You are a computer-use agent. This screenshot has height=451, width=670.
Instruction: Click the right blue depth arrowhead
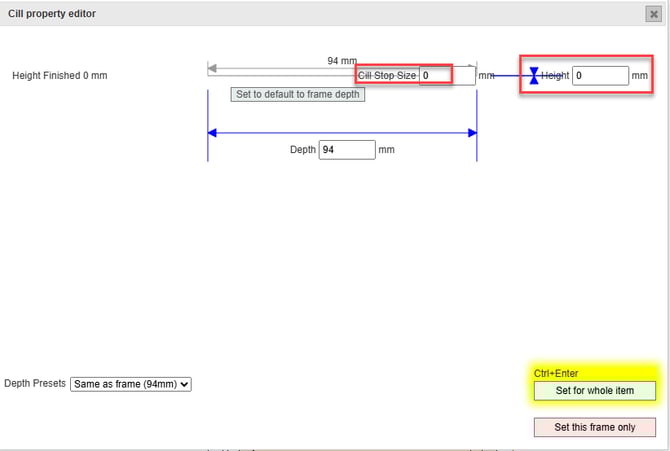(472, 133)
